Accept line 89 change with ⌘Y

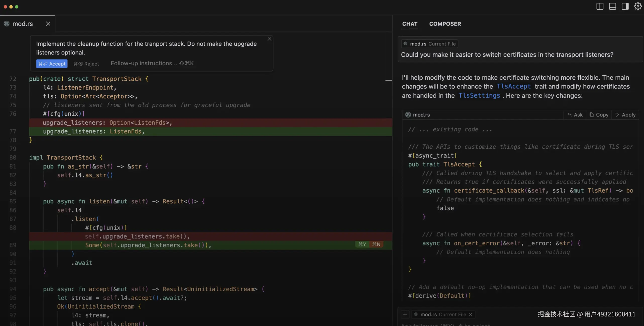362,244
